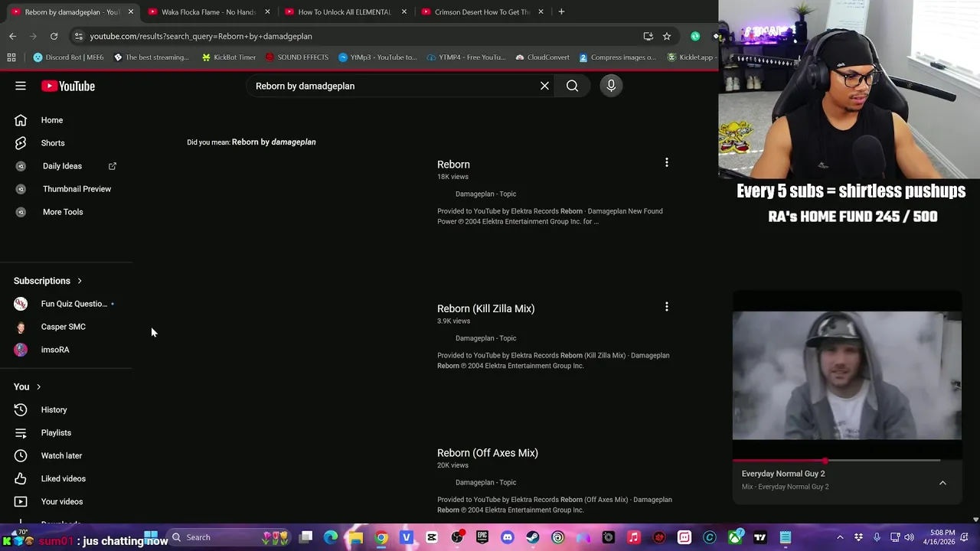
Task: Open Chrome from the Windows taskbar
Action: 381,537
